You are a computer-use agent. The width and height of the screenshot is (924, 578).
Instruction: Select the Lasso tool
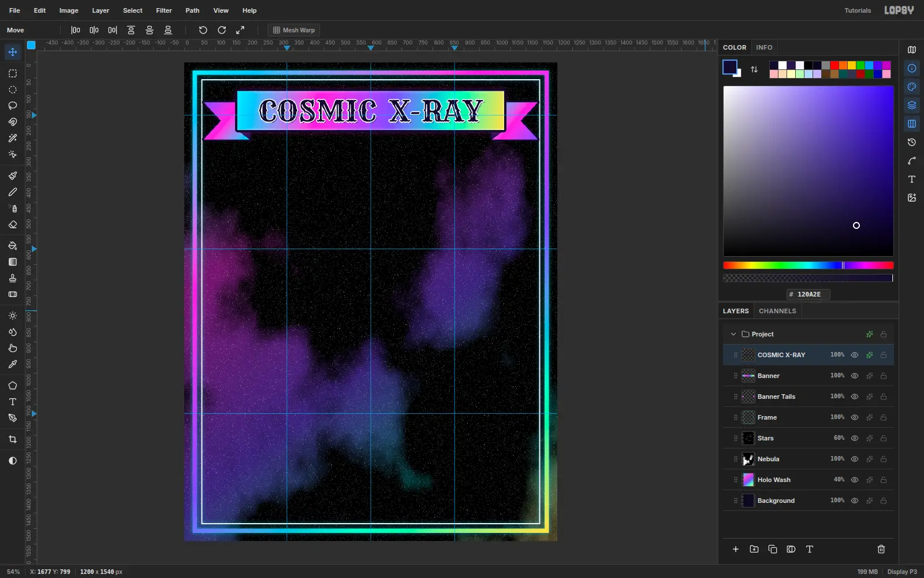coord(13,106)
